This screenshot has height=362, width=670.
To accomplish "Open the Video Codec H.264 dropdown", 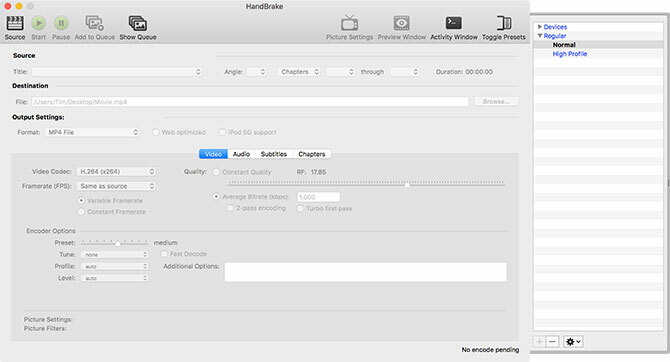I will coord(116,171).
